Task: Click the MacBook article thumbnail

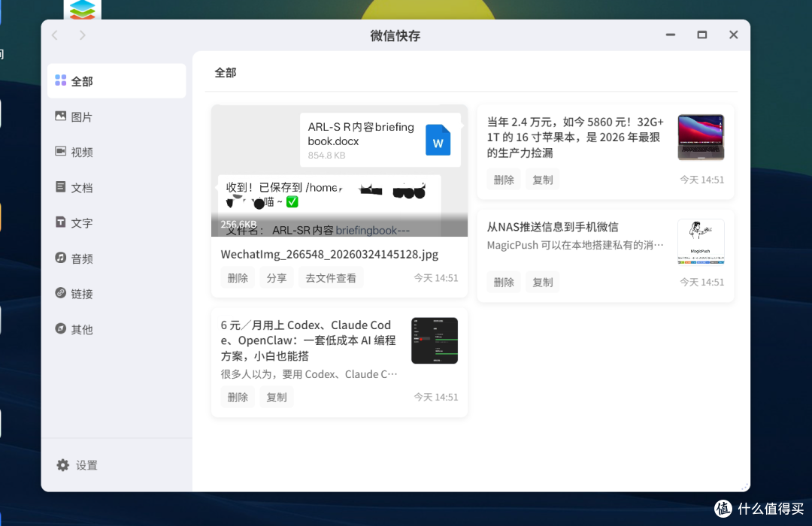Action: 701,138
